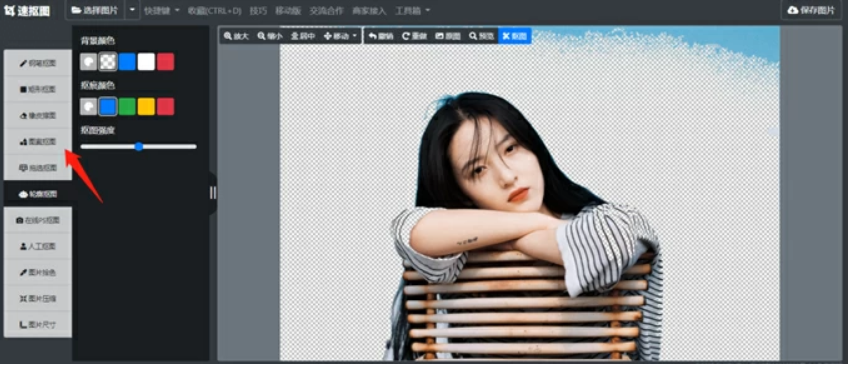Image resolution: width=850 pixels, height=366 pixels.
Task: Choose white background color swatch
Action: (146, 62)
